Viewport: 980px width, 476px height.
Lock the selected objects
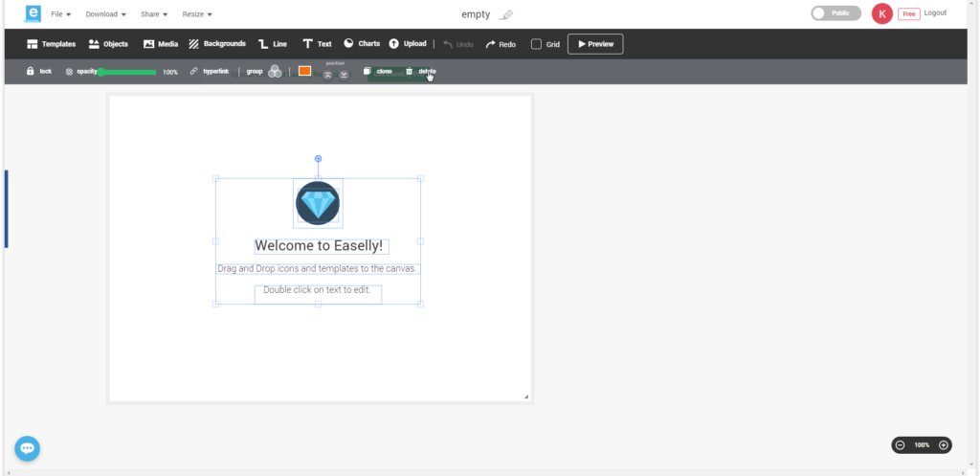tap(38, 71)
